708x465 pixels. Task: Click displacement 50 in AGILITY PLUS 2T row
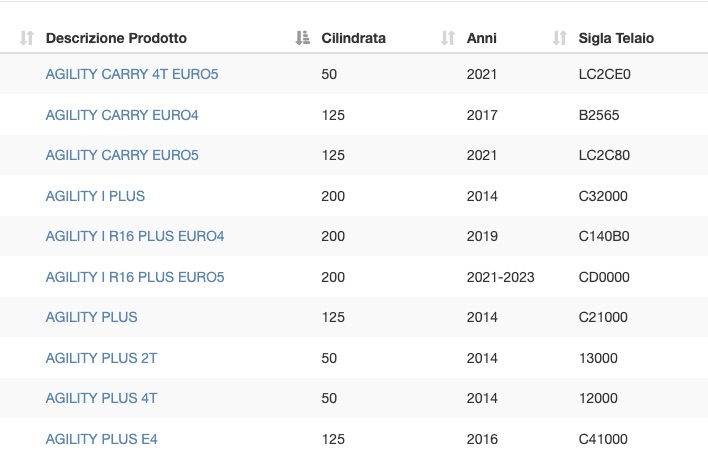tap(329, 358)
